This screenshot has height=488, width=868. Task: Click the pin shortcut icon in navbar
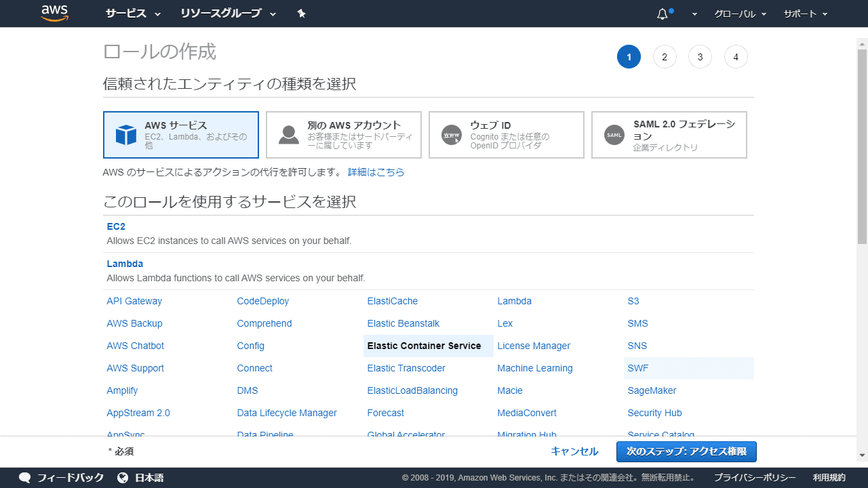[x=302, y=14]
